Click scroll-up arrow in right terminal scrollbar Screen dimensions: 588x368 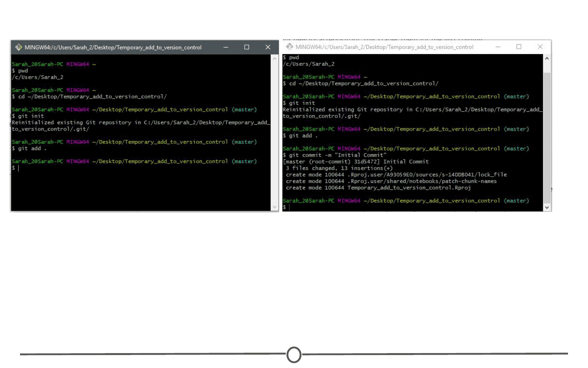(x=547, y=58)
